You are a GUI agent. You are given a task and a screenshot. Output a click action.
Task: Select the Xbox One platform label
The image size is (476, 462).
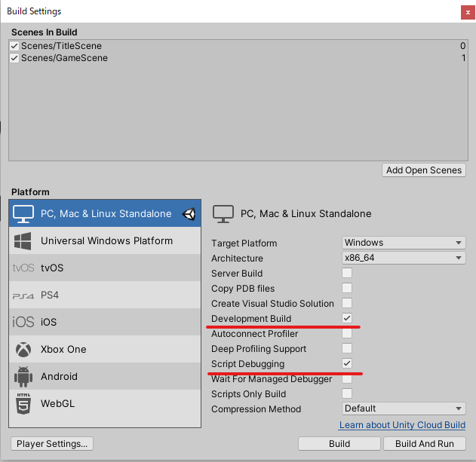coord(63,350)
